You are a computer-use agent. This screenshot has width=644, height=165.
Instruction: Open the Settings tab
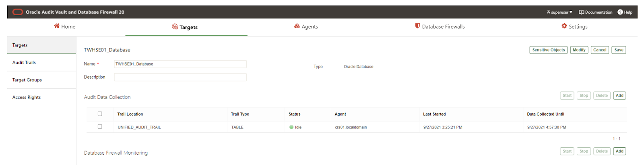(x=574, y=26)
